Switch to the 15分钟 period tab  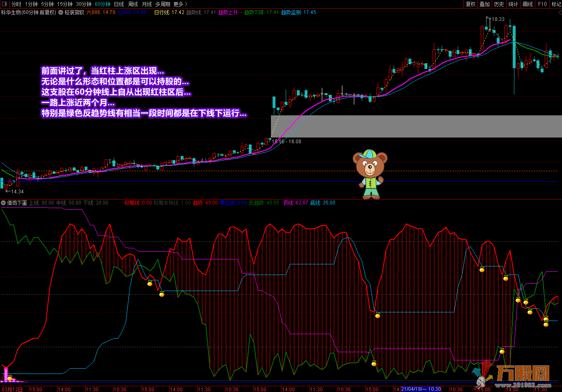click(x=64, y=4)
